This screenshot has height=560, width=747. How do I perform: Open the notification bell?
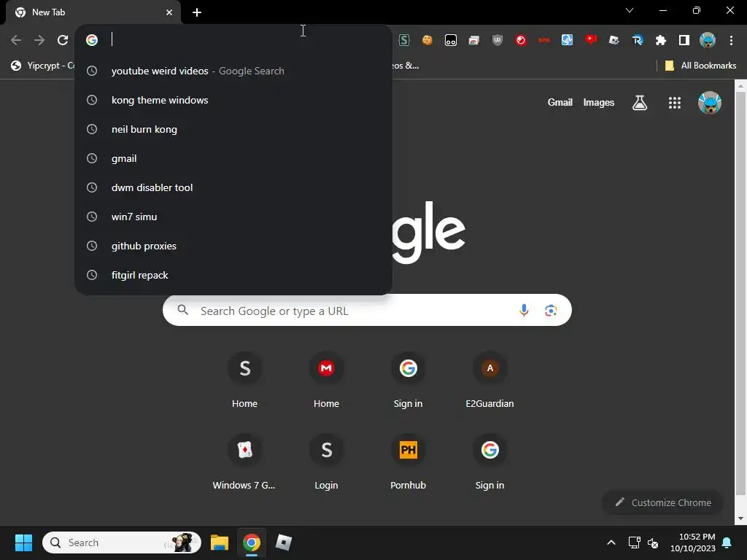pos(727,542)
